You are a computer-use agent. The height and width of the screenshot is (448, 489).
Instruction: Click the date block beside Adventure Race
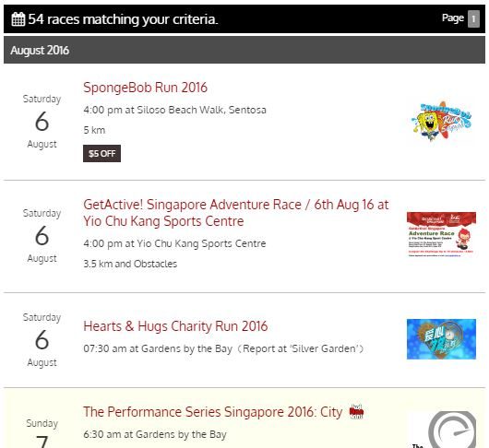(42, 236)
